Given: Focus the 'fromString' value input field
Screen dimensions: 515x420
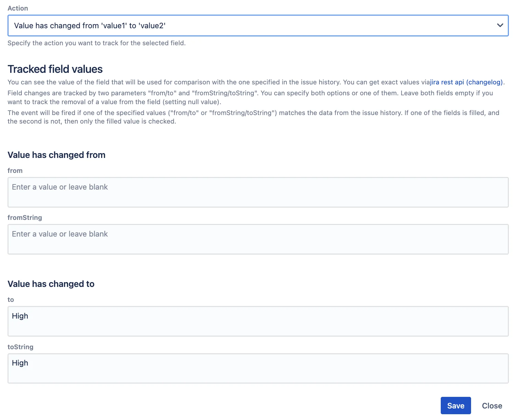Looking at the screenshot, I should (x=258, y=239).
